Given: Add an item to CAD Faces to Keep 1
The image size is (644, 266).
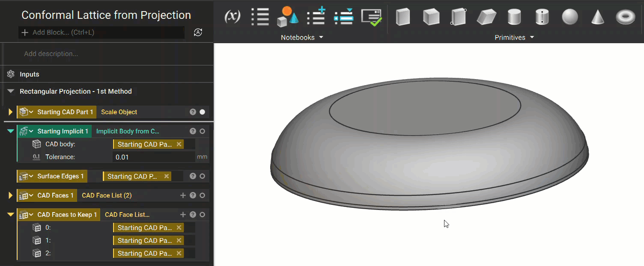Looking at the screenshot, I should tap(183, 215).
